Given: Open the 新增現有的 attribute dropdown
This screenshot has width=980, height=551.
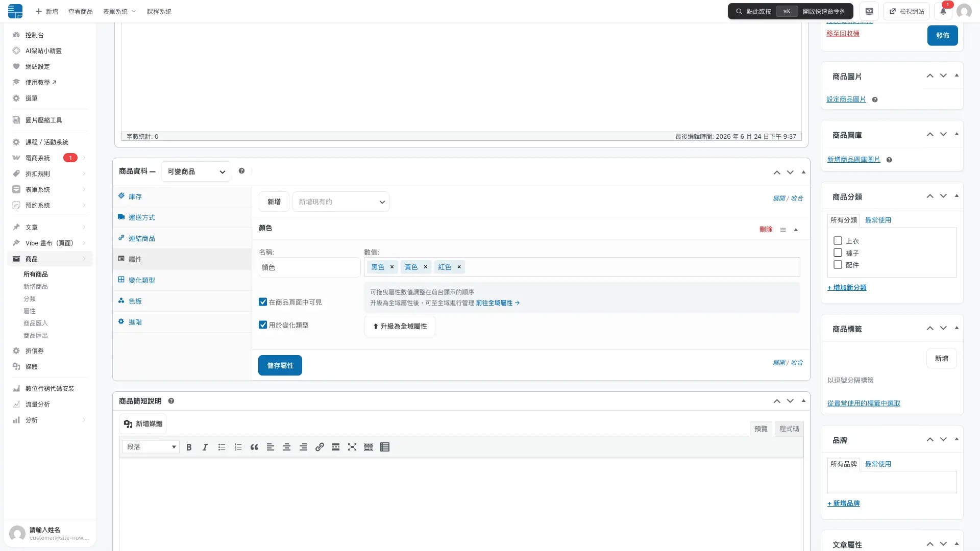Looking at the screenshot, I should (341, 202).
